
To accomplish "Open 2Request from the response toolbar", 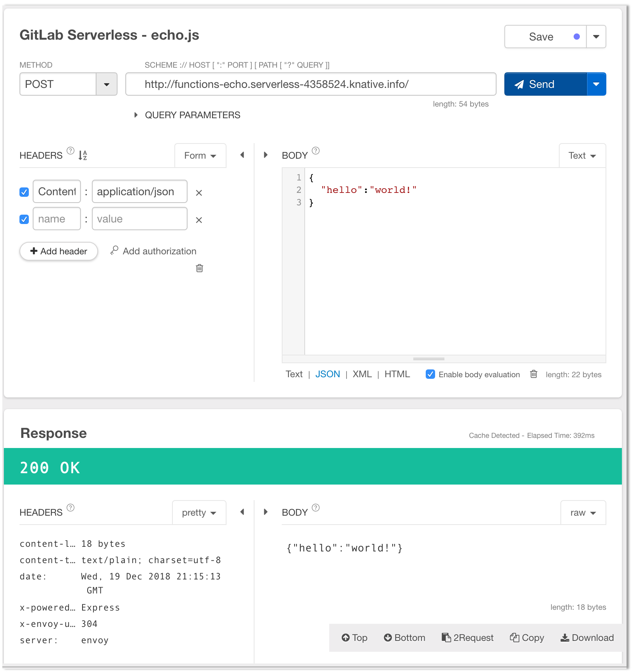I will (x=467, y=637).
